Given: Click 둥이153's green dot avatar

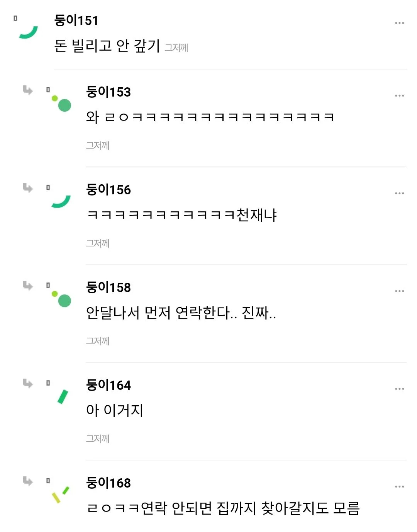Looking at the screenshot, I should (x=62, y=104).
